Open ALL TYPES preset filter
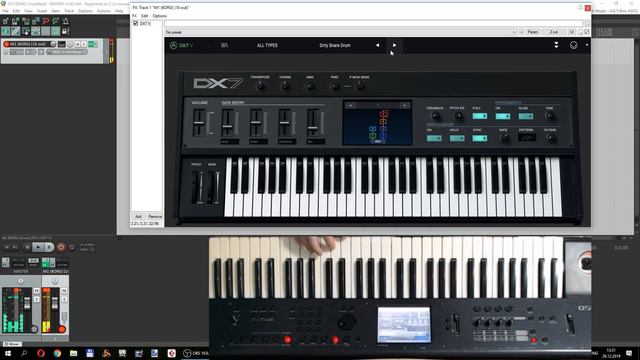The width and height of the screenshot is (640, 360). 267,45
